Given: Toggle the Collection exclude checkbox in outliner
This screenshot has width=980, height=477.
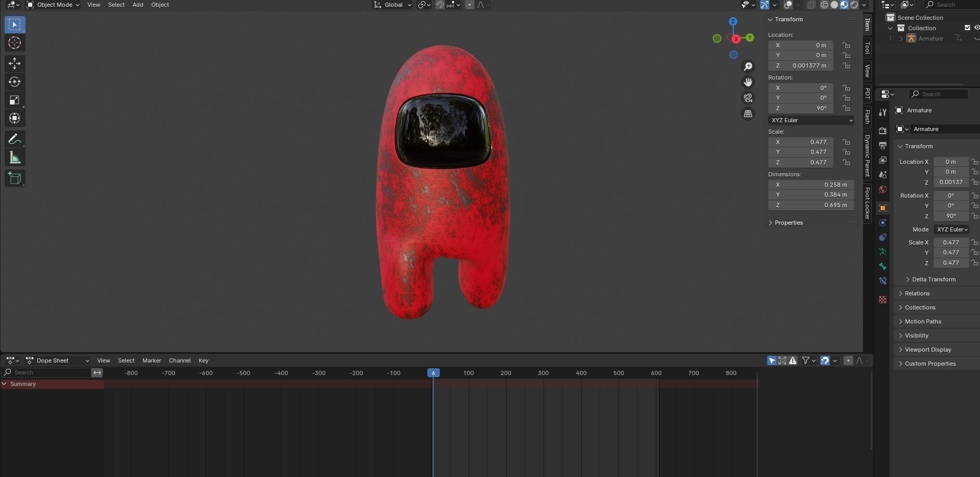Looking at the screenshot, I should click(x=968, y=28).
